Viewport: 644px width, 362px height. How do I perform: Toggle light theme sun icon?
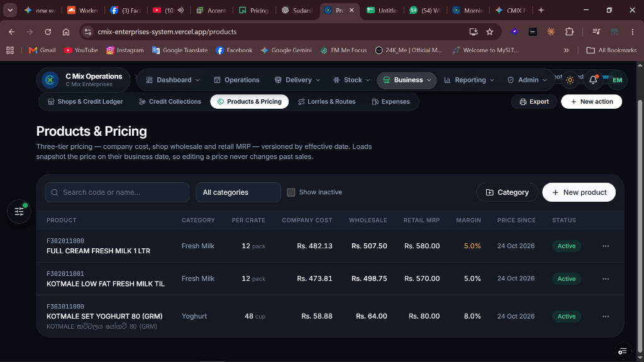point(570,80)
